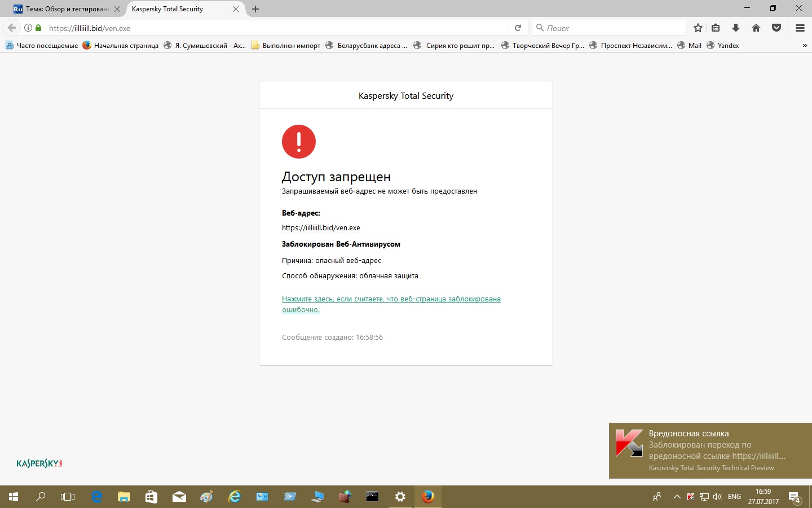Click the Kaspersky K icon in notification
The image size is (812, 508).
pyautogui.click(x=629, y=443)
